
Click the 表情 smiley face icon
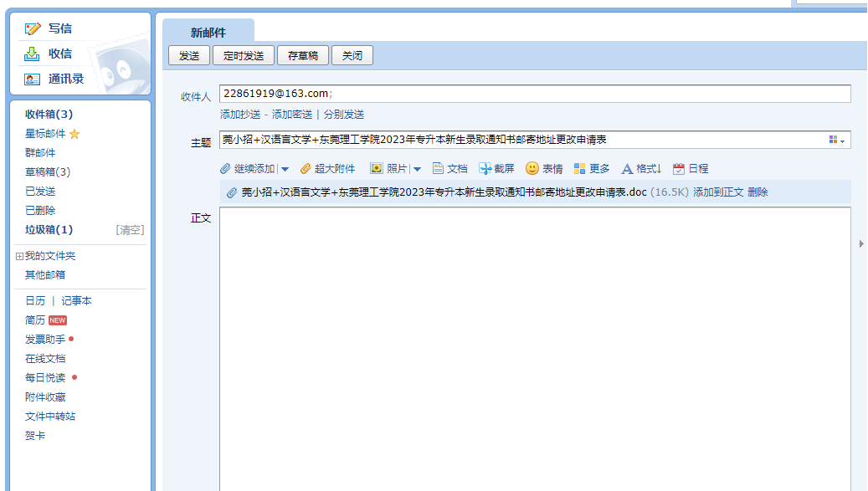(532, 168)
